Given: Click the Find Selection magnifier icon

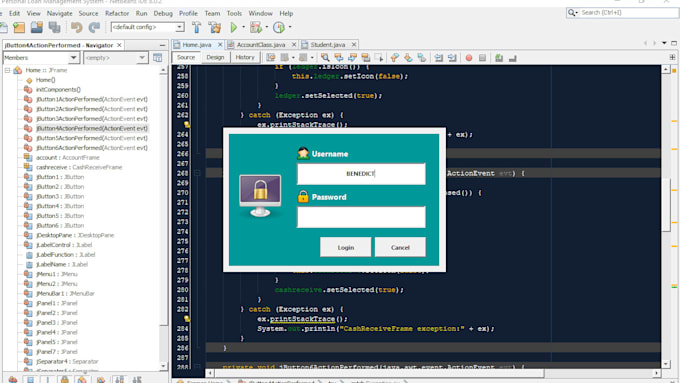Looking at the screenshot, I should (x=325, y=57).
